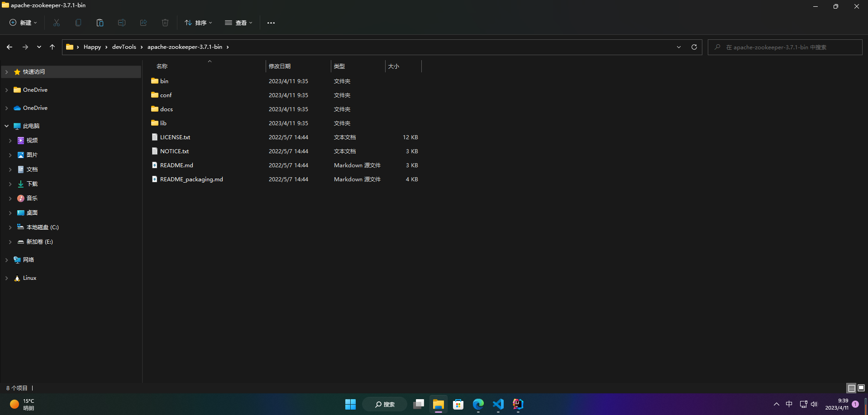Refresh the current folder view

[694, 47]
